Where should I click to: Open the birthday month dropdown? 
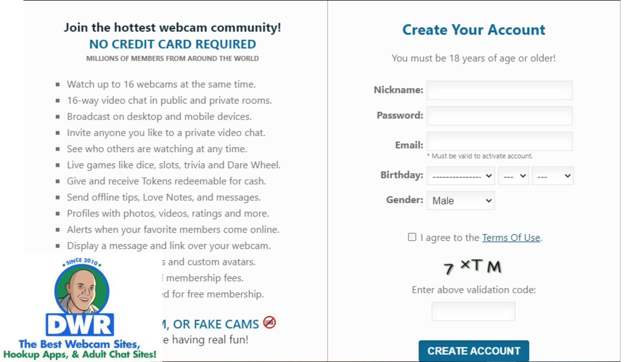(461, 176)
